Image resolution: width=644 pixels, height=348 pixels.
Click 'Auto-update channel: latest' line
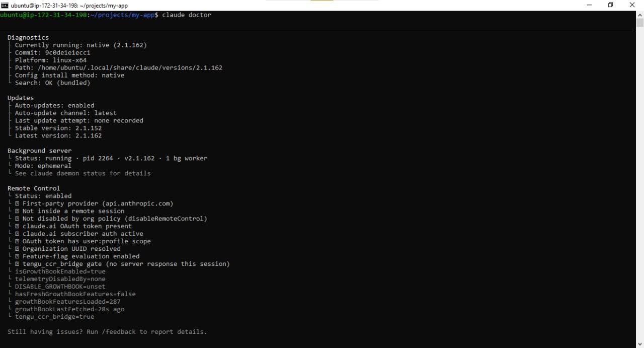pos(65,113)
